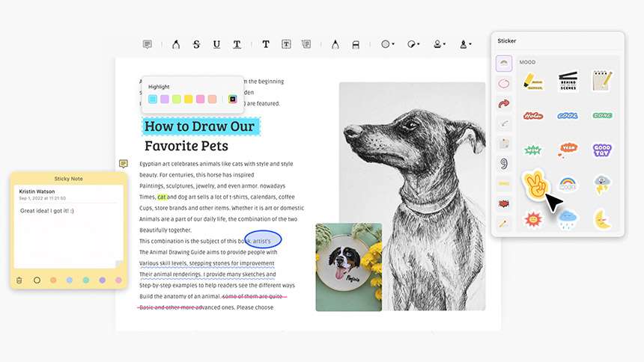Click sticky note marker beside the paragraph
This screenshot has width=644, height=362.
124,164
